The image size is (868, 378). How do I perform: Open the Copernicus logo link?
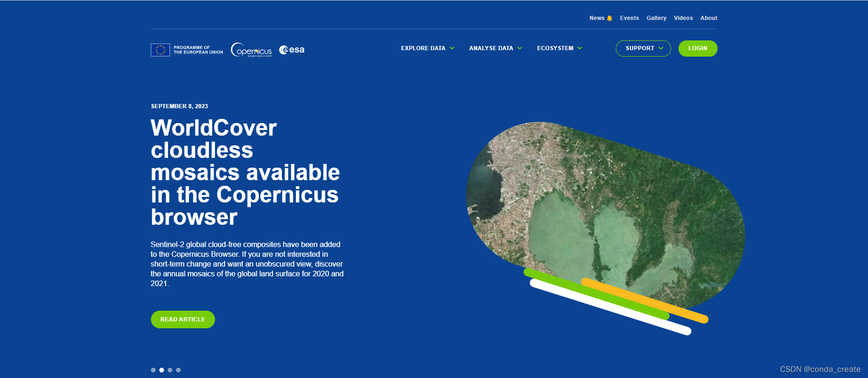point(251,50)
